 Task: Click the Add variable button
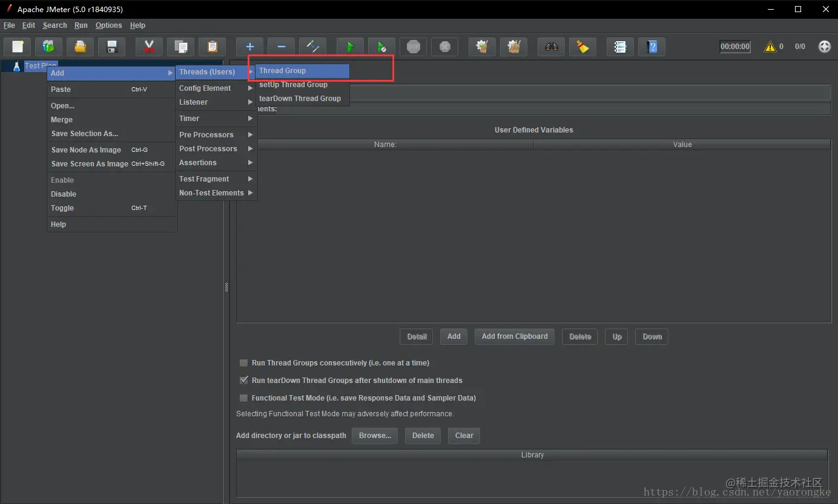(454, 336)
